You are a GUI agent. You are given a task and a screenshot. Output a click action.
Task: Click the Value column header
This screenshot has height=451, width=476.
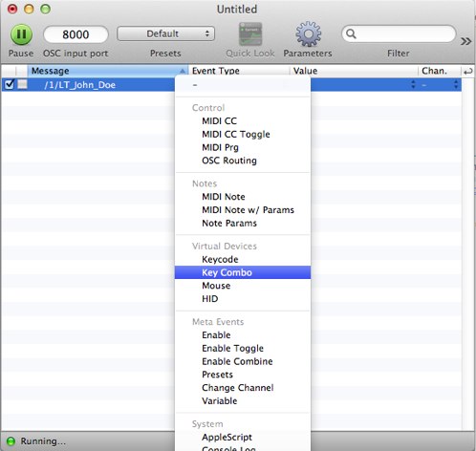point(354,71)
